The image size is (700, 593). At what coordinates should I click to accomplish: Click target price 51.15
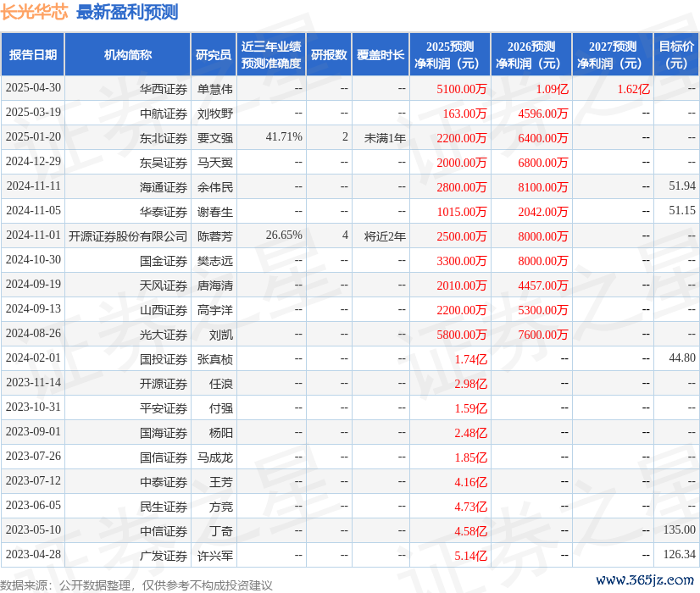coord(682,210)
